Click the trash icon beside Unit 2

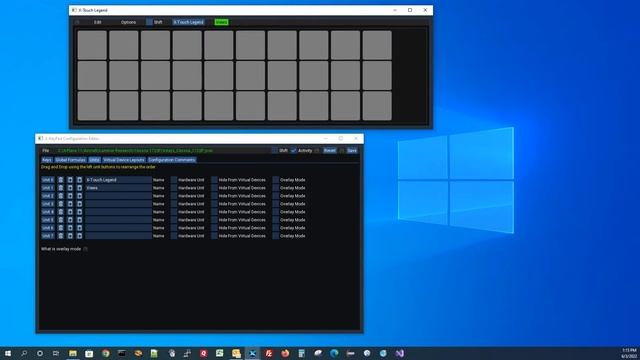point(61,196)
